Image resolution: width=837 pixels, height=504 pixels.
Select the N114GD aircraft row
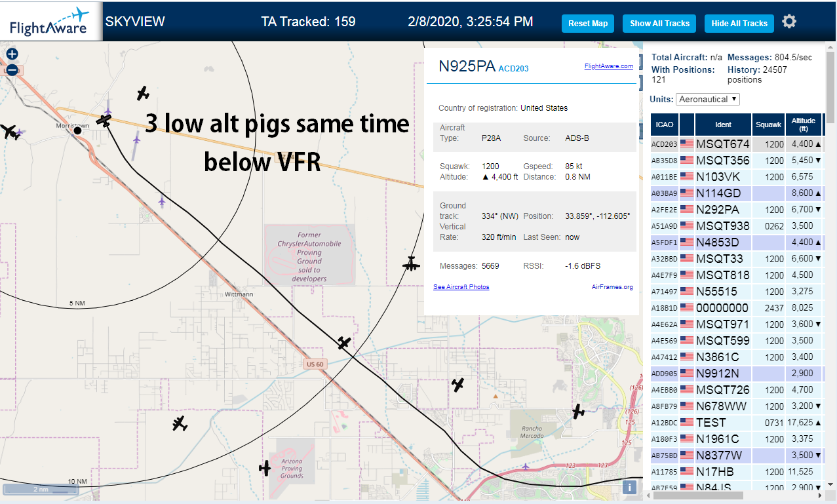[x=737, y=193]
